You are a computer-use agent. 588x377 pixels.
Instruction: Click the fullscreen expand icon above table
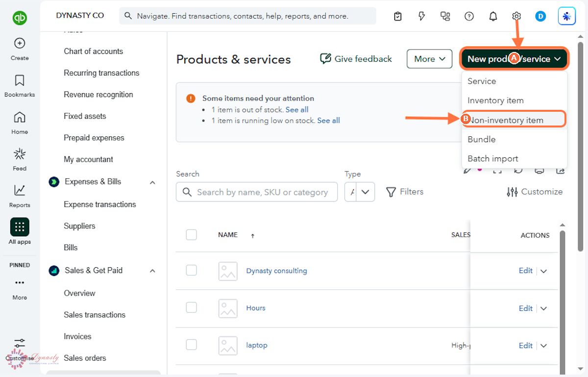tap(497, 171)
